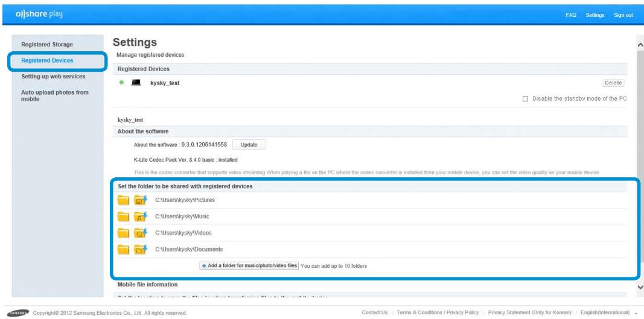Click the plain folder icon for Pictures path
This screenshot has width=644, height=319.
tap(123, 200)
